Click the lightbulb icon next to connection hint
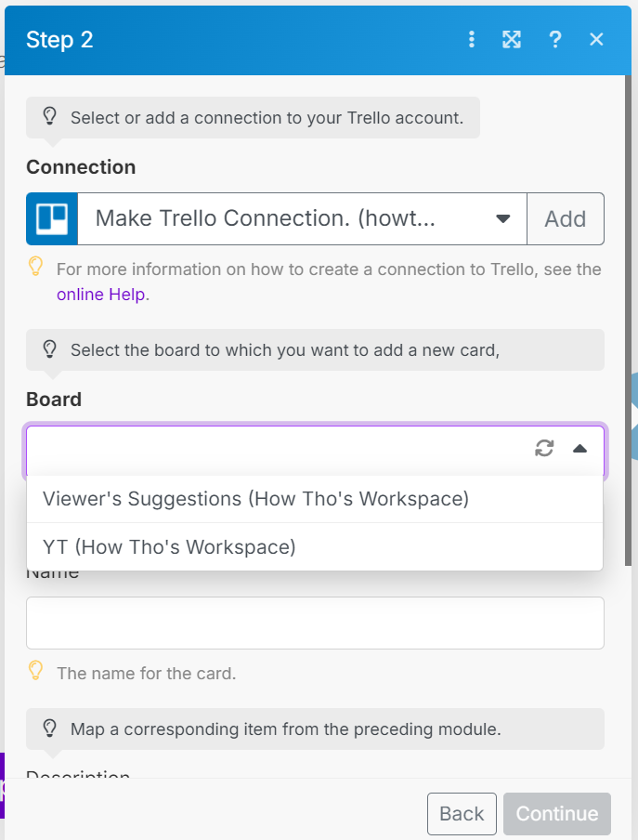Viewport: 638px width, 840px height. [50, 116]
